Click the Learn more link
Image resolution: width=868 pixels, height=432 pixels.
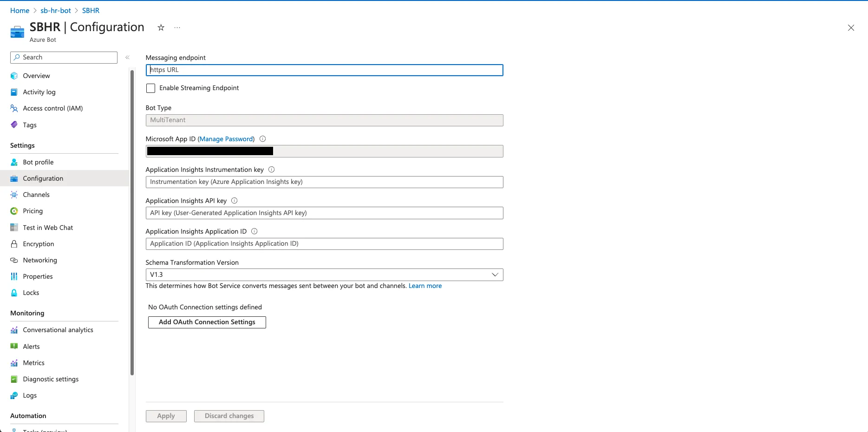coord(425,286)
